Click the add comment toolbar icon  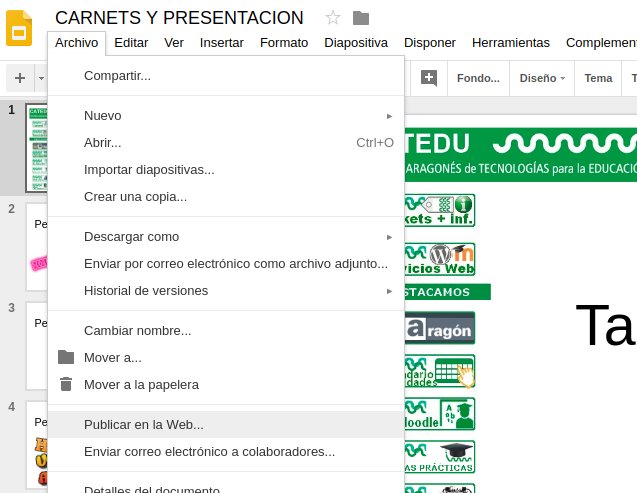[x=429, y=78]
